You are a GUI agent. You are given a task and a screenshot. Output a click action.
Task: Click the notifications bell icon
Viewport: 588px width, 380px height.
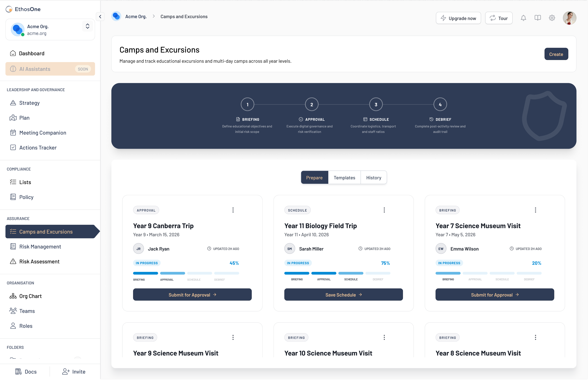pos(523,18)
